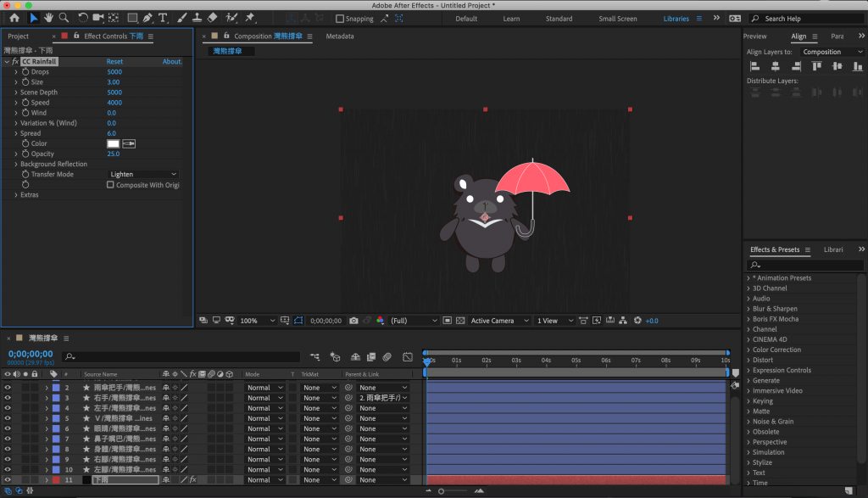Screen dimensions: 868x498
Task: Open the white Color swatch
Action: (x=113, y=143)
